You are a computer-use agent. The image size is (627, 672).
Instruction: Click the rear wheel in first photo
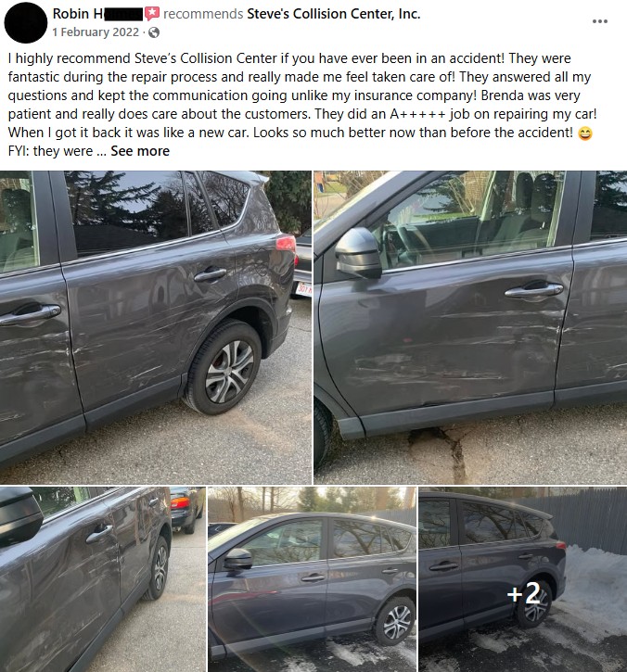[x=223, y=368]
